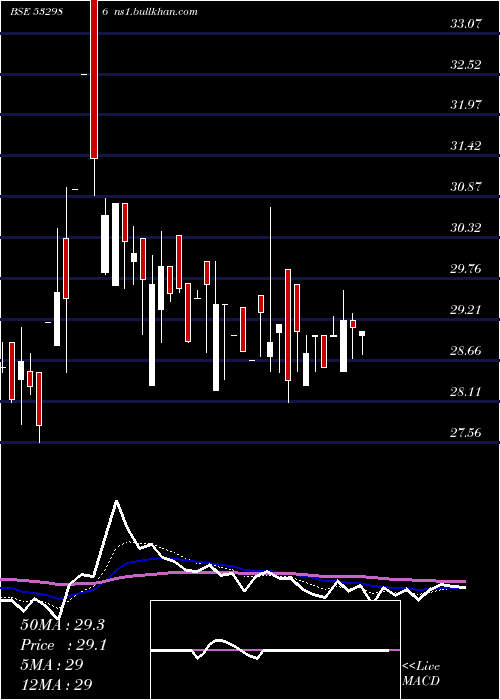Click the 28.11 price axis label
Screen dimensions: 500x700
pos(466,392)
